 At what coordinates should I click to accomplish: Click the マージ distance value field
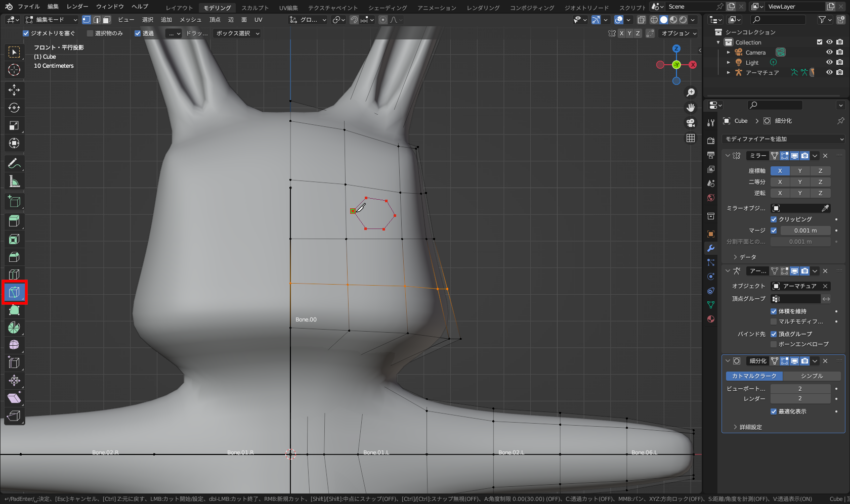click(805, 231)
